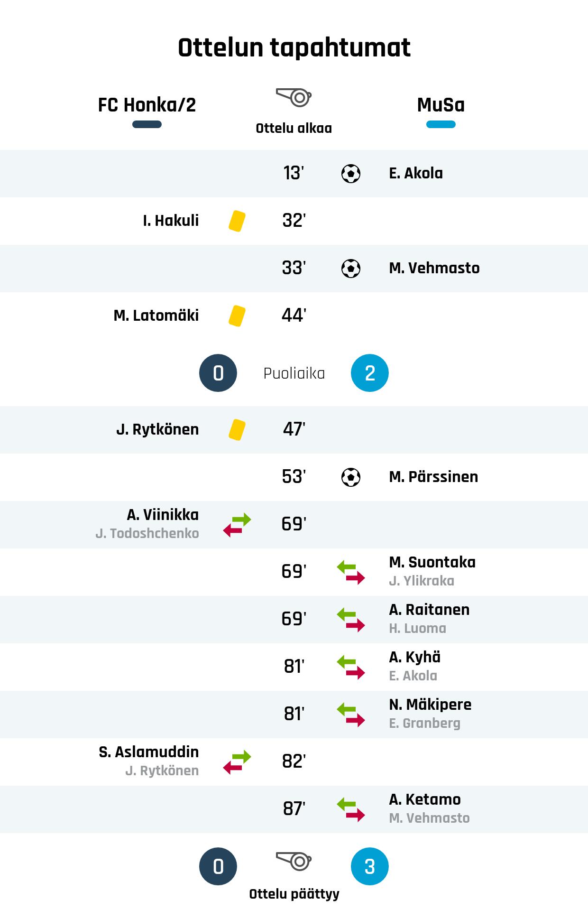588x910 pixels.
Task: Click the MuSa team name
Action: point(441,105)
